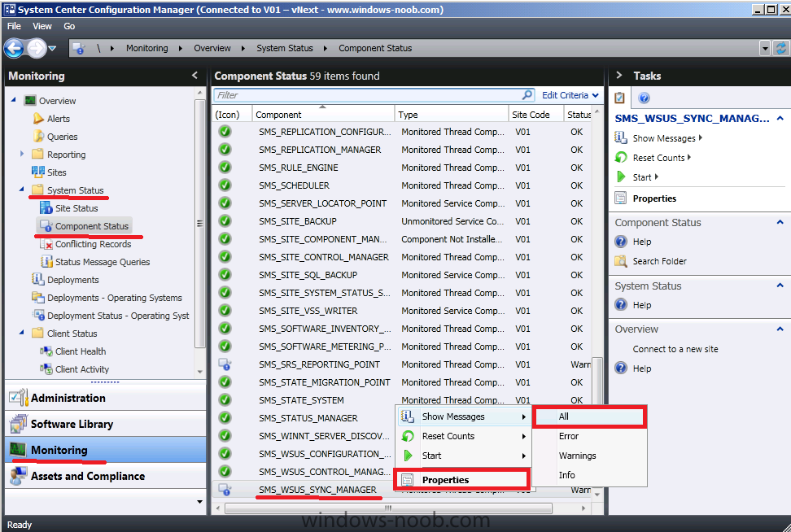Click the Queries icon in Monitoring tree

(x=38, y=137)
